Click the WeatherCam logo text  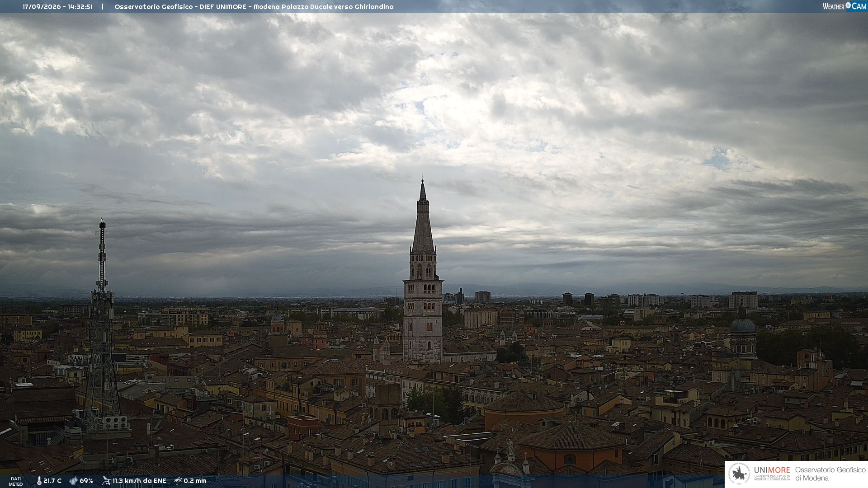[844, 6]
